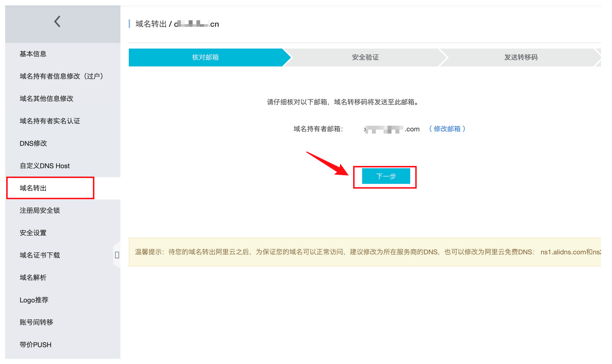Screen dimensions: 612x364
Task: Click the 安全验证 step tab
Action: 365,57
